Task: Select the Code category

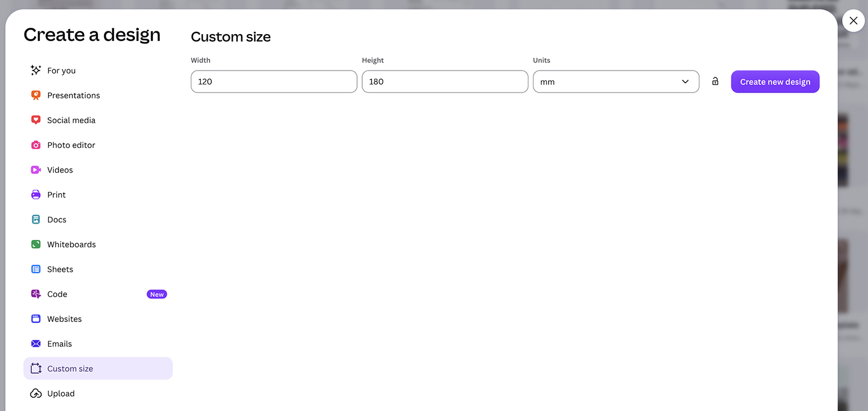Action: 98,294
